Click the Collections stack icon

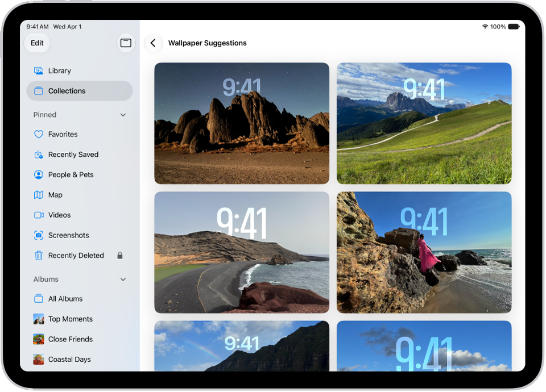click(x=39, y=91)
